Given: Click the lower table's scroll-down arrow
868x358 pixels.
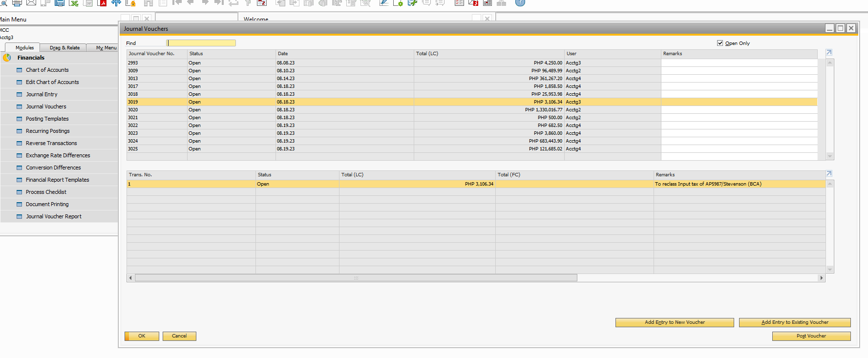Looking at the screenshot, I should (829, 270).
